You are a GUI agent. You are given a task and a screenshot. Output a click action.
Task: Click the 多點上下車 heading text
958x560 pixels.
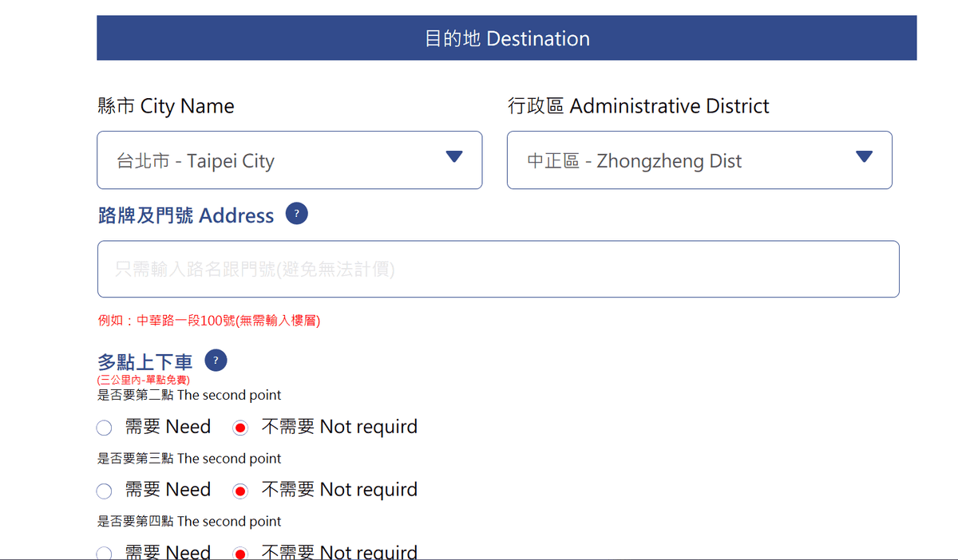tap(144, 362)
